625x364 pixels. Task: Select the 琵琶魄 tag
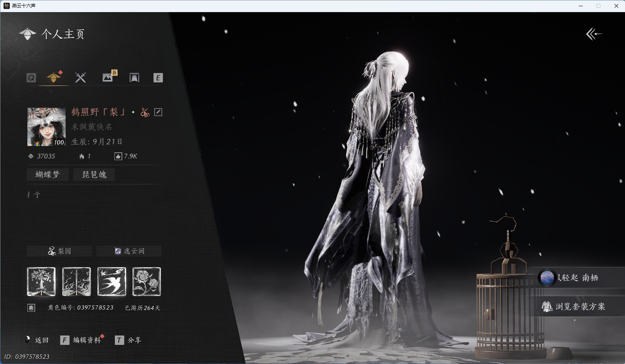pyautogui.click(x=94, y=175)
